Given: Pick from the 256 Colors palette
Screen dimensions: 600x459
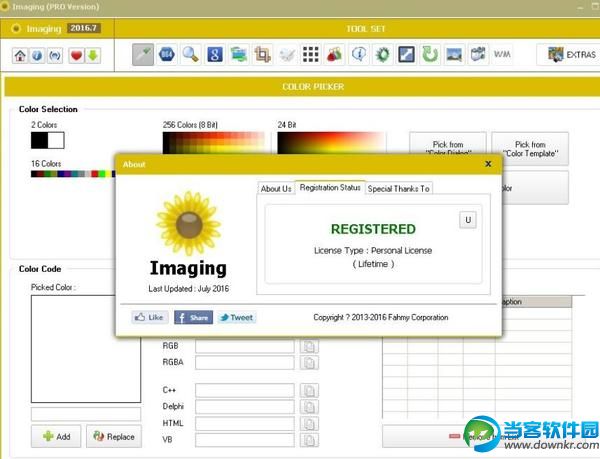Looking at the screenshot, I should pos(214,143).
